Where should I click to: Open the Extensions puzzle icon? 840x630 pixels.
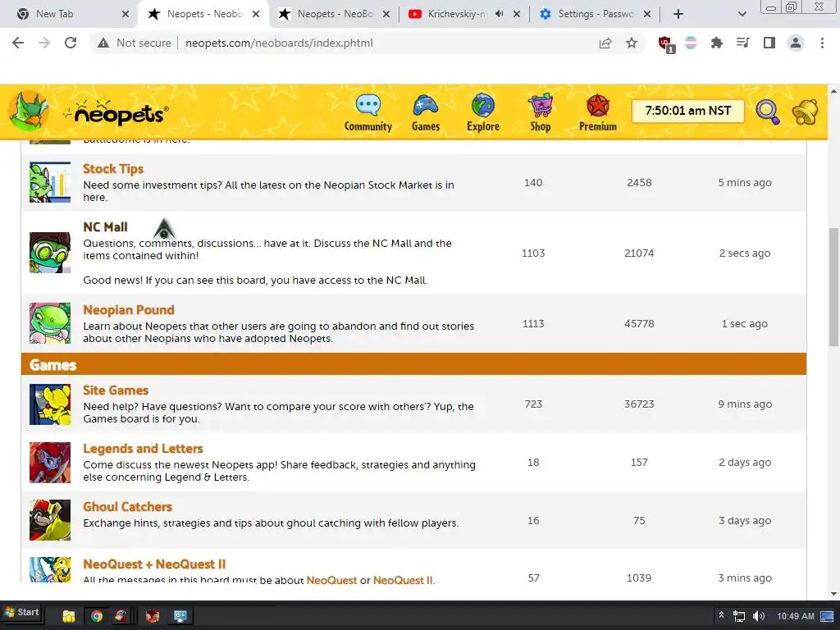(716, 43)
